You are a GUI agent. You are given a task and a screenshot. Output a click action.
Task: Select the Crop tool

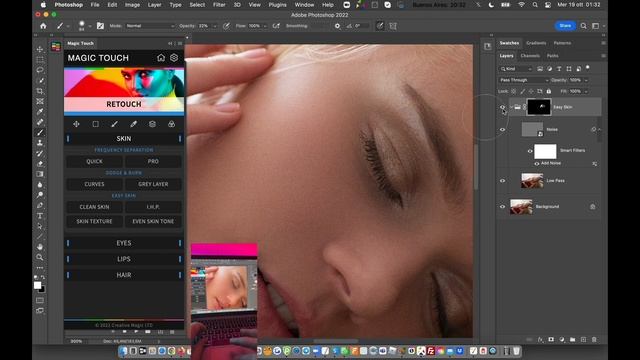pos(40,91)
